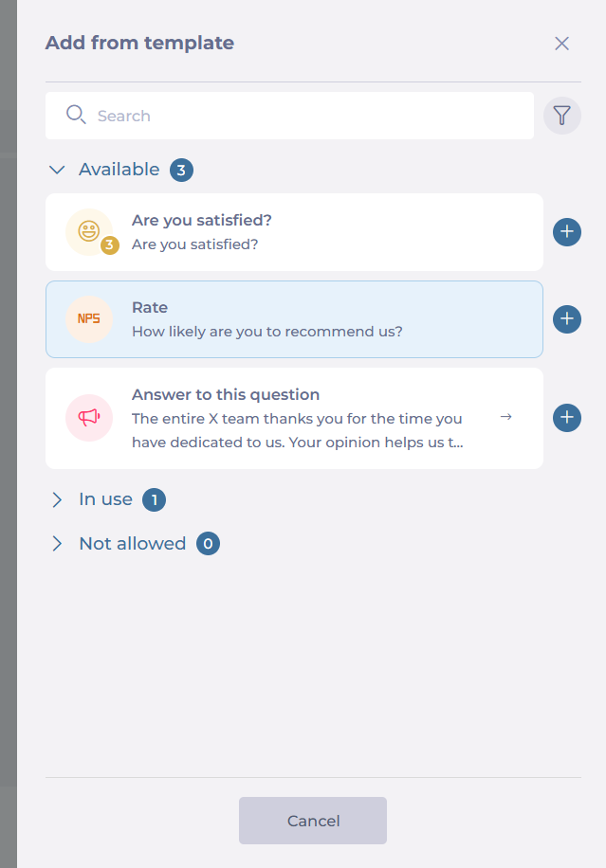This screenshot has width=606, height=868.
Task: Click the arrow on the thank-you message card
Action: (x=505, y=417)
